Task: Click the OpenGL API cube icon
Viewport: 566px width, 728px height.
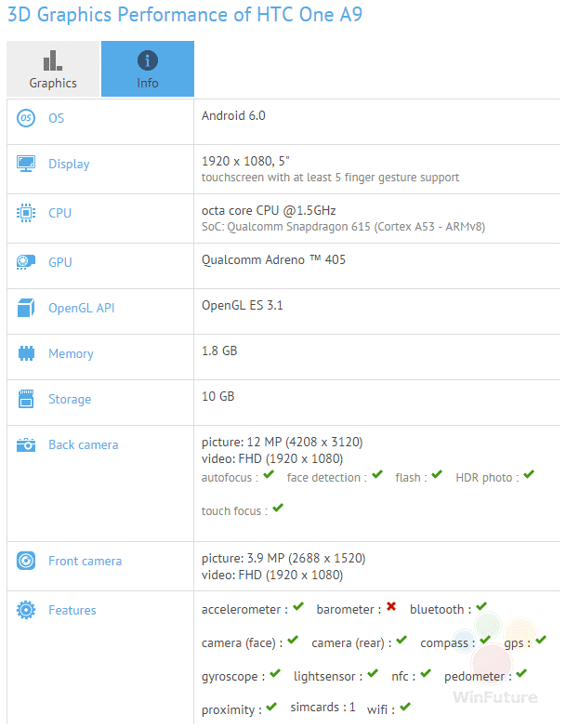Action: click(26, 308)
